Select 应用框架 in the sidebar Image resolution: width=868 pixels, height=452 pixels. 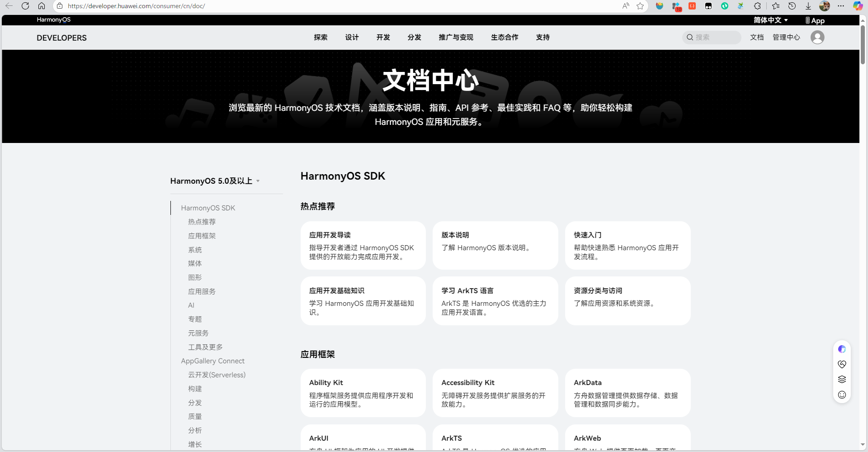[x=202, y=236]
